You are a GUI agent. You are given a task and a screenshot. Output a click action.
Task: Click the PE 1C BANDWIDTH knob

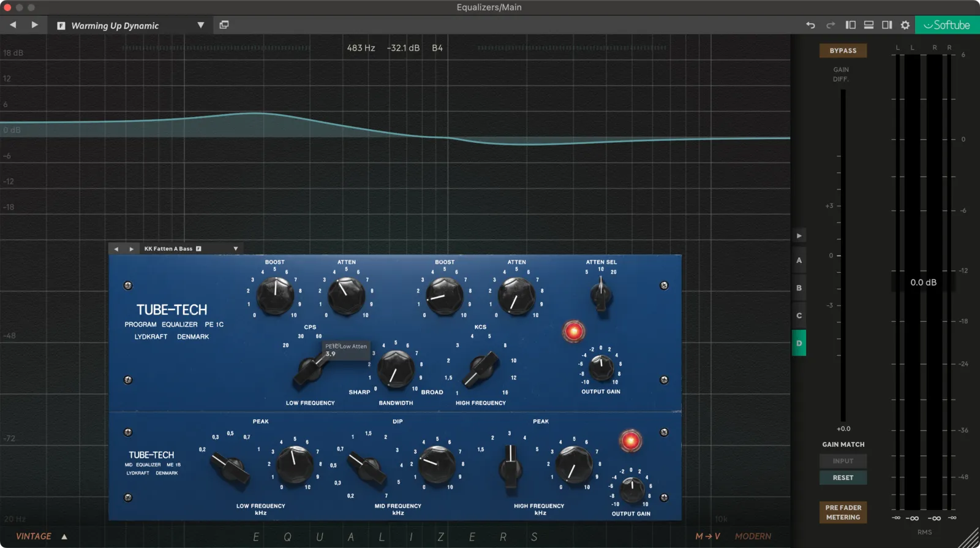tap(396, 370)
